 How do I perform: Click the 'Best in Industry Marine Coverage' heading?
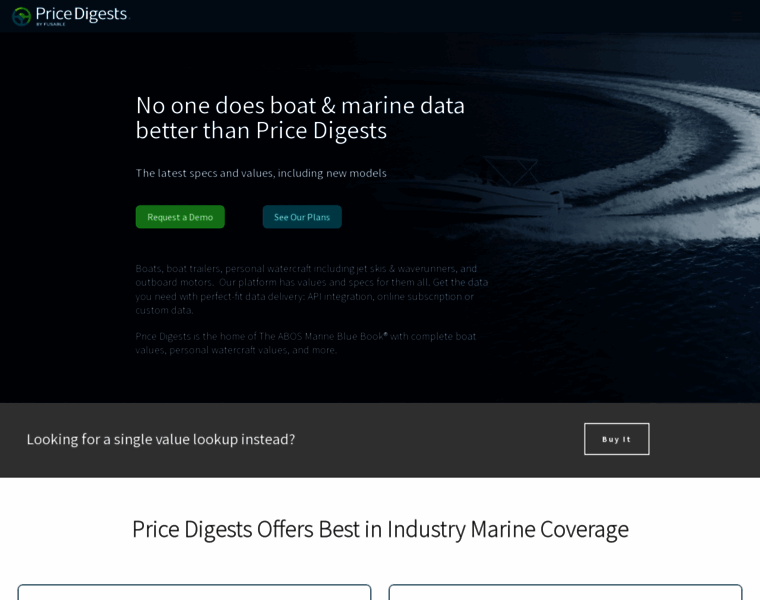380,529
